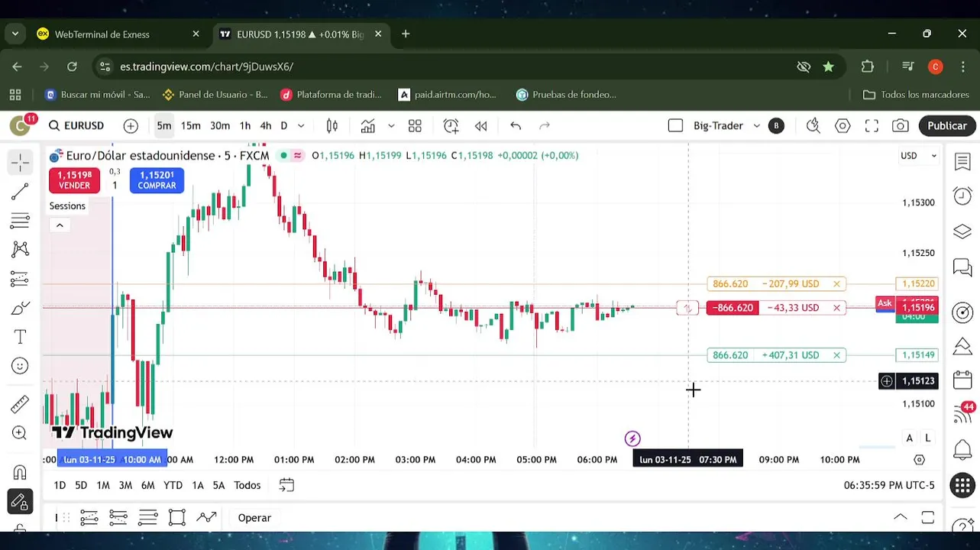Open quick search icon
This screenshot has height=550, width=980.
813,125
